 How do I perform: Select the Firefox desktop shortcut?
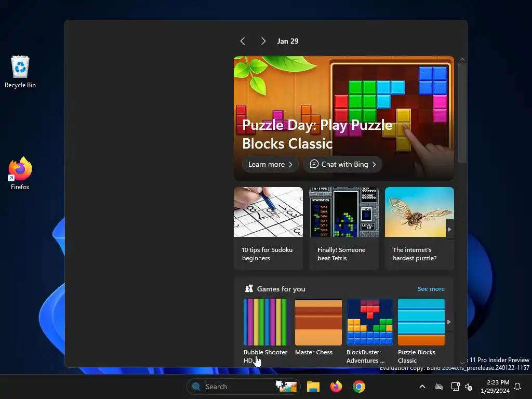point(20,174)
